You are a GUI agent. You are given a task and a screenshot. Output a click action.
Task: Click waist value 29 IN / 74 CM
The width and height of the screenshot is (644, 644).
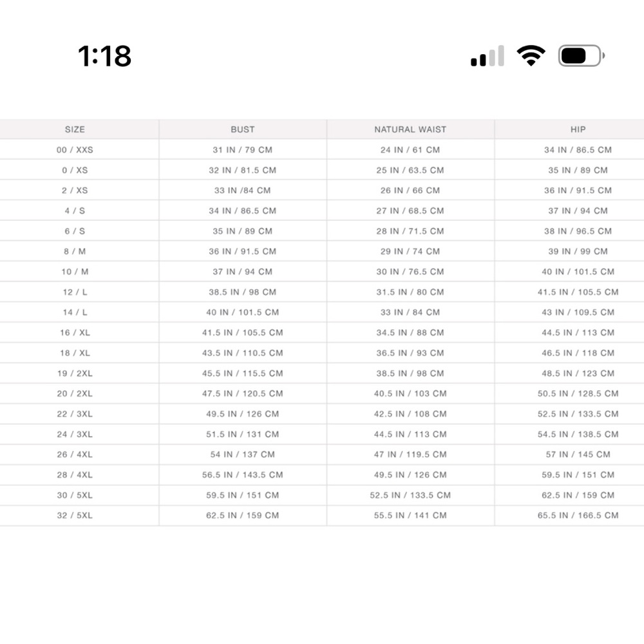pos(410,251)
